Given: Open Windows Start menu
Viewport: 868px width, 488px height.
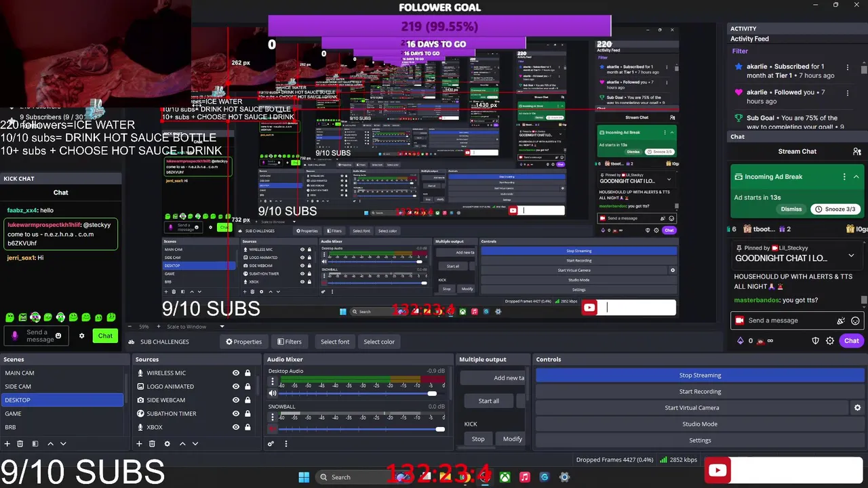Looking at the screenshot, I should click(x=304, y=477).
